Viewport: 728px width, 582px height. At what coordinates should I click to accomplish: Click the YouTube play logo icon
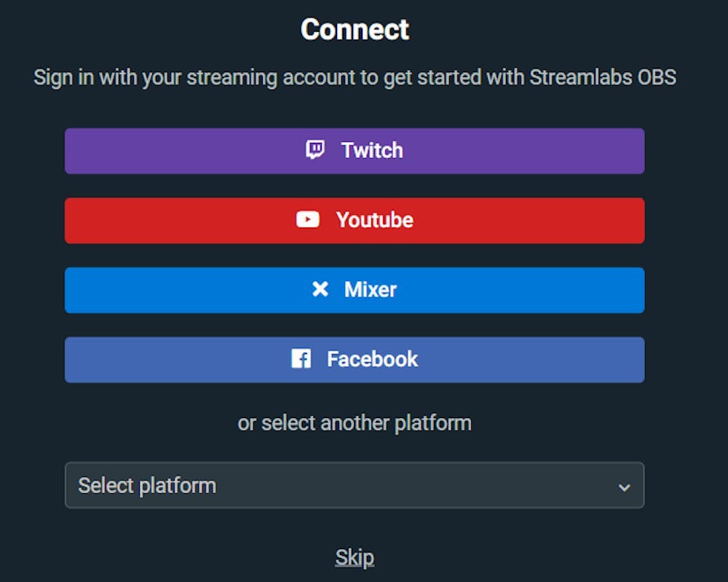click(308, 219)
